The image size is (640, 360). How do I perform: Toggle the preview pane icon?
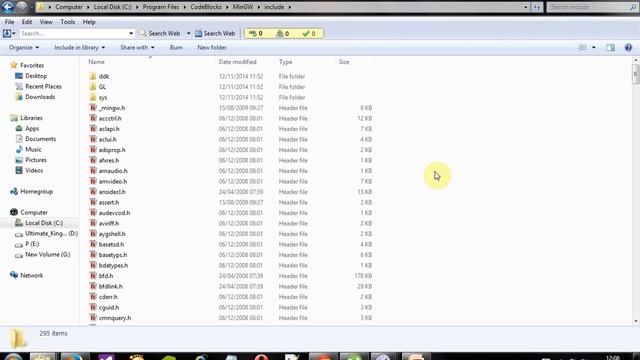[x=610, y=48]
